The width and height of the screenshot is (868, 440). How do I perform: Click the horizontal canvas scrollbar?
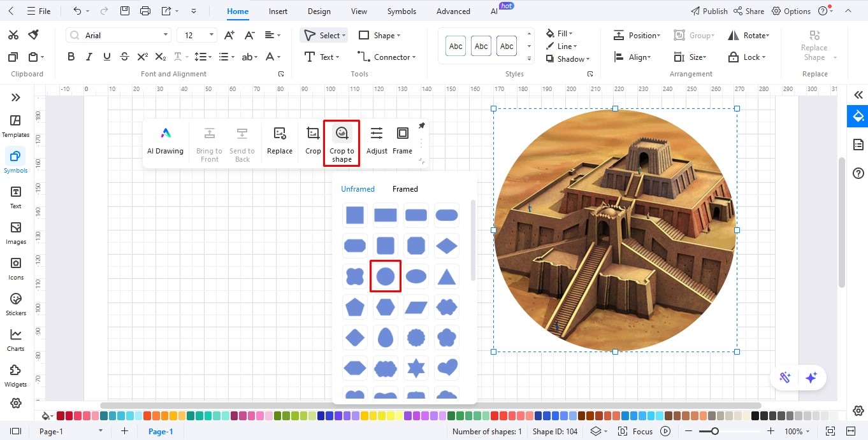(430, 405)
